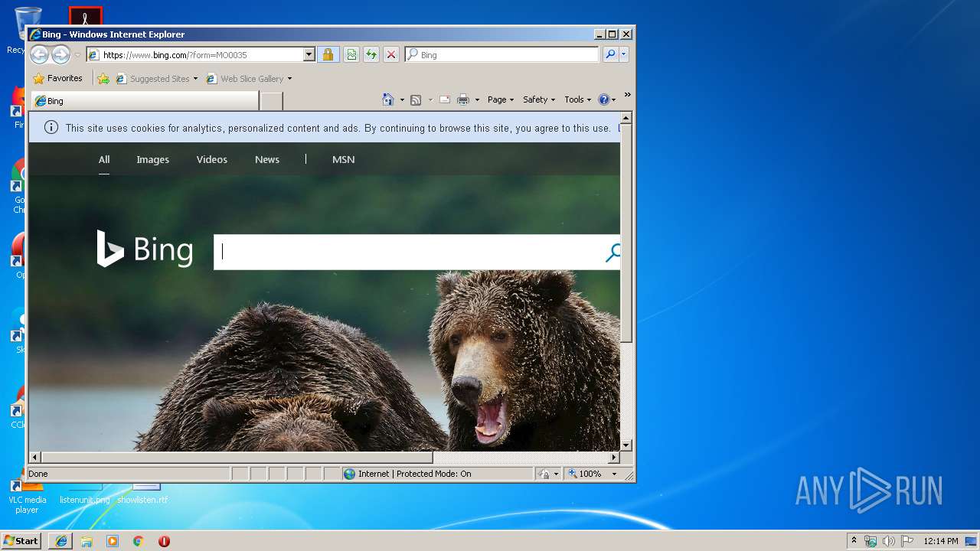Open Web Slice Gallery link
980x551 pixels.
point(245,79)
